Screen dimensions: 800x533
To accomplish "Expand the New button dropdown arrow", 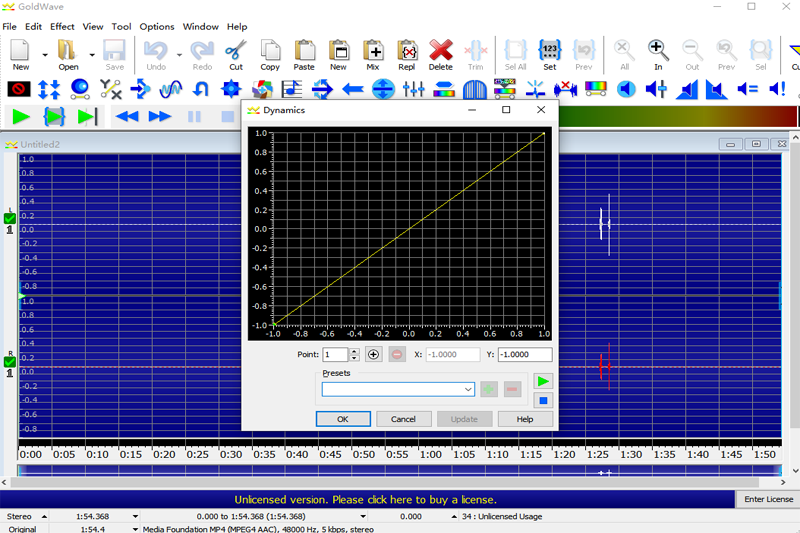I will click(45, 55).
